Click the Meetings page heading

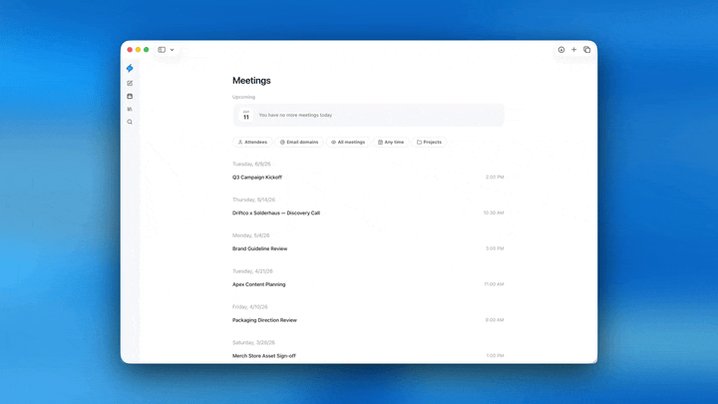[251, 81]
